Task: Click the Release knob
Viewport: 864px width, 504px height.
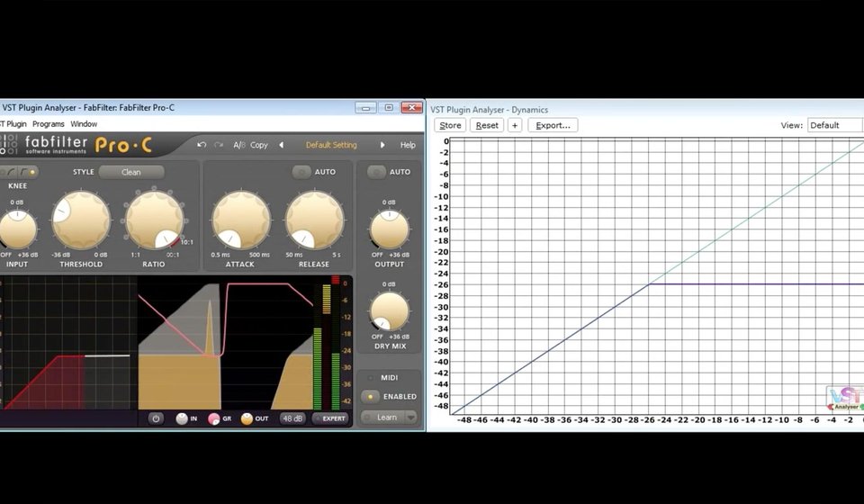Action: pos(315,220)
